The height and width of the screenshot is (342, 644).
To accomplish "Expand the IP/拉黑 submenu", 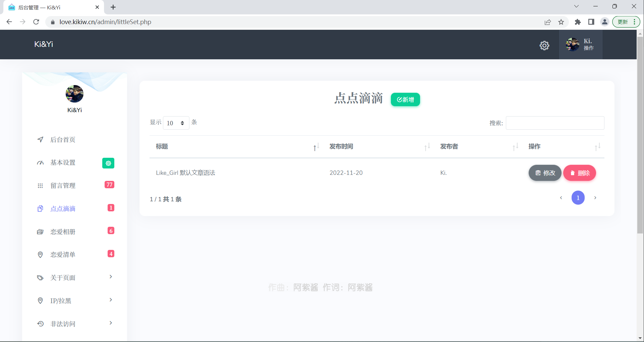I will point(74,301).
